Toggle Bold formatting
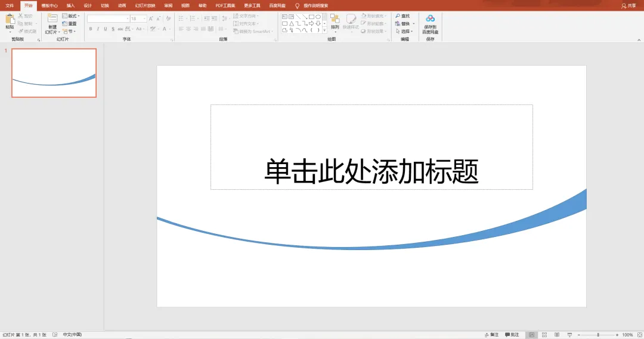This screenshot has height=339, width=644. coord(91,29)
